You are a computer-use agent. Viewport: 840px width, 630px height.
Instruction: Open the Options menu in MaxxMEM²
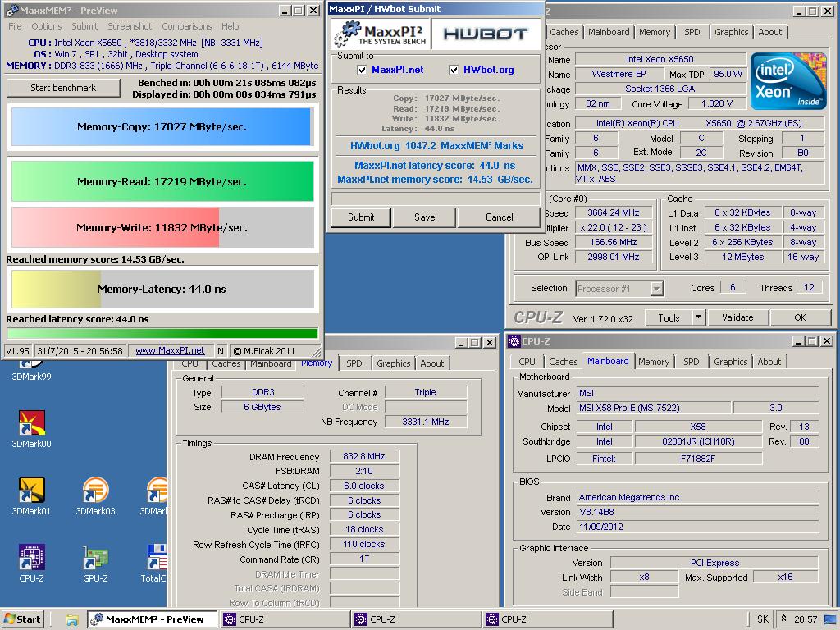tap(47, 26)
